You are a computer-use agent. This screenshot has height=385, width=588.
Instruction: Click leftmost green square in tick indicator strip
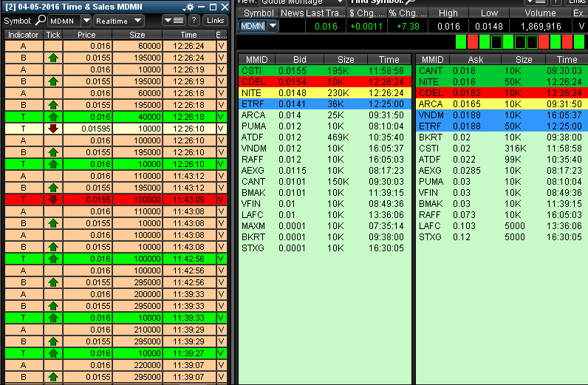coord(462,42)
